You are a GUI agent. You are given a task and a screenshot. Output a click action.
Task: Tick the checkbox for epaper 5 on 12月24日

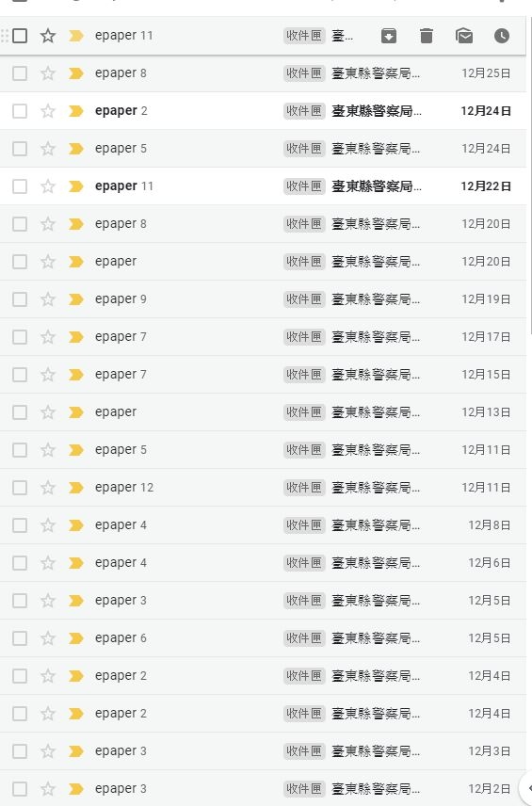(20, 149)
